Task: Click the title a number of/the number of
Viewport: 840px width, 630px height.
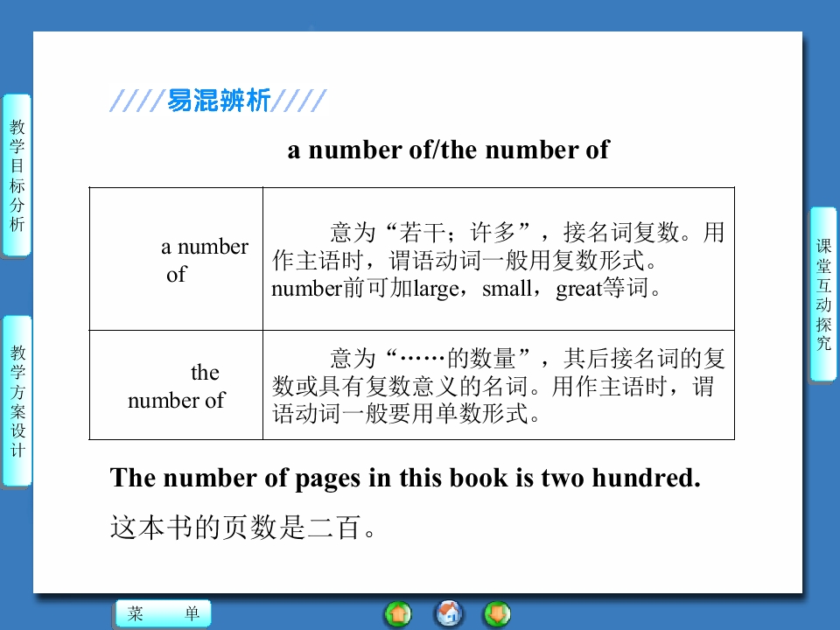Action: pyautogui.click(x=448, y=150)
